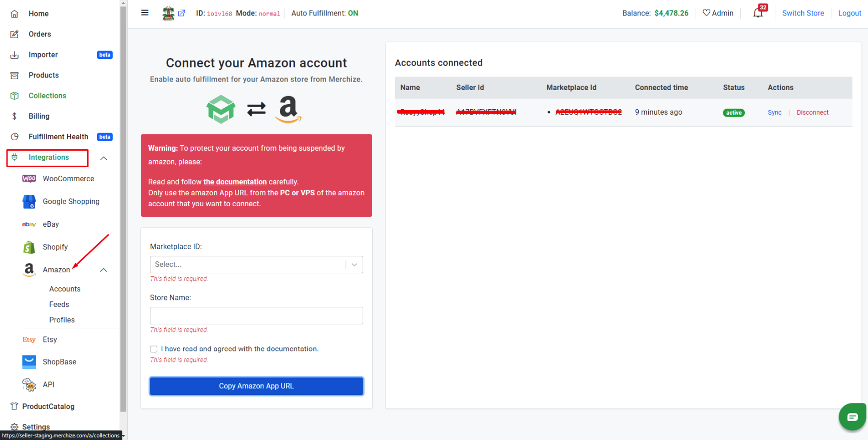Open the green chat support bubble
868x440 pixels.
pos(852,416)
